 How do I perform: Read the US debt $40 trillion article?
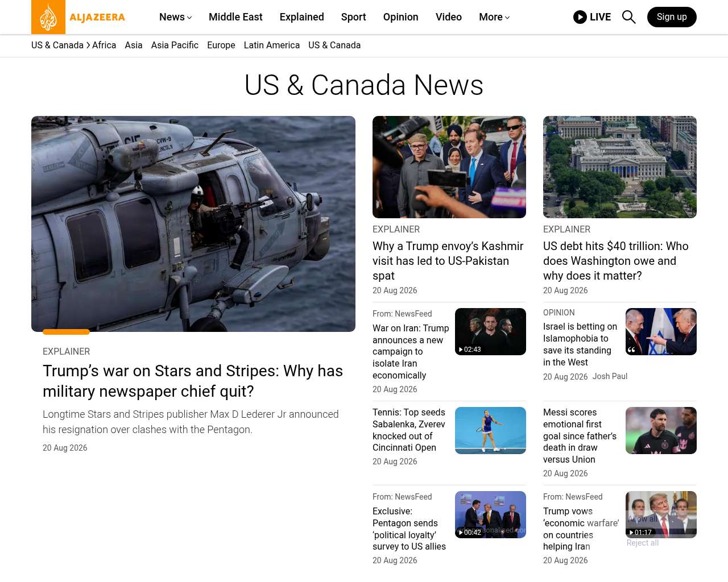(616, 261)
